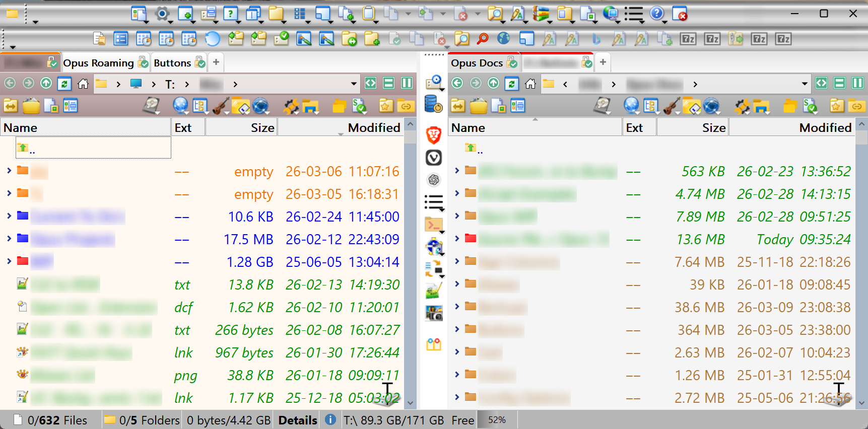Click the home icon in the right pane
This screenshot has width=868, height=429.
pos(530,84)
